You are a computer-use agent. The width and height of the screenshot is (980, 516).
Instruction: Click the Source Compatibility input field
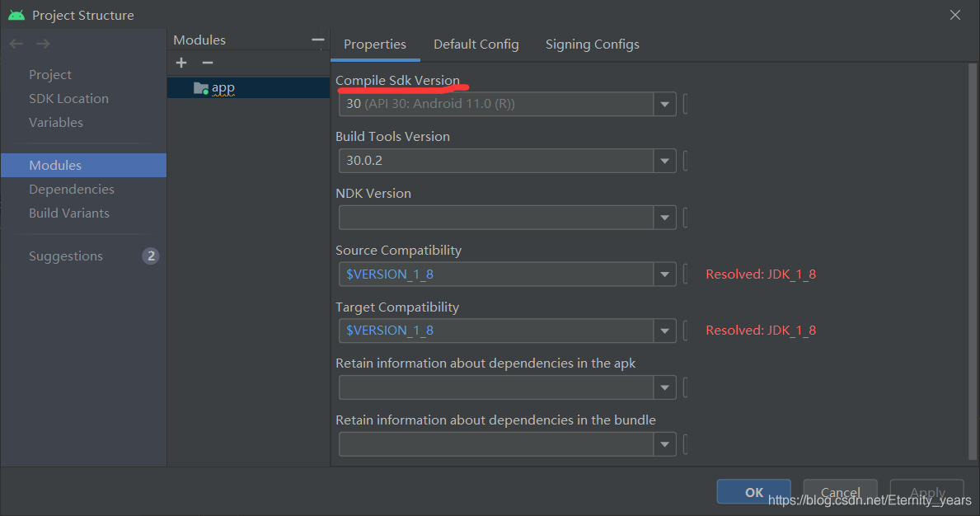[x=496, y=274]
